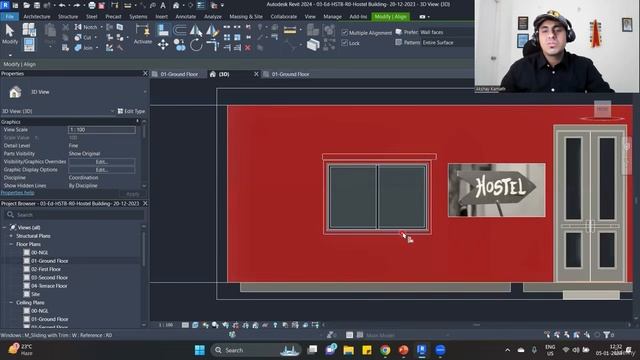Open Join tool dropdown arrow
The image size is (640, 360).
(97, 48)
